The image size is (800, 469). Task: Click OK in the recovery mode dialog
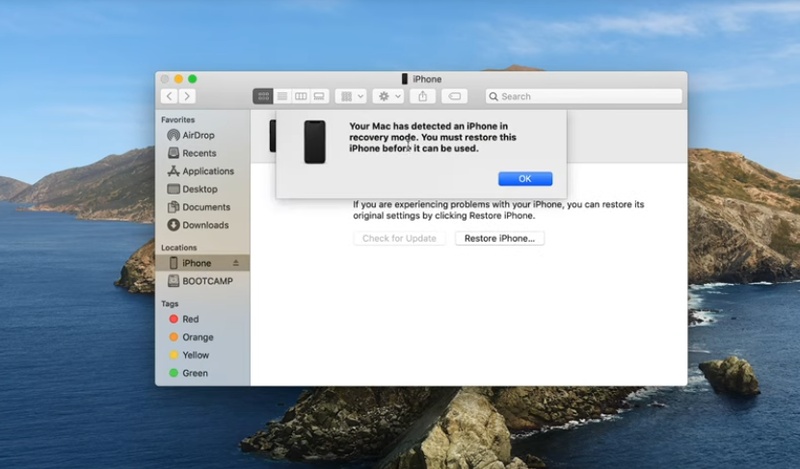[x=525, y=179]
